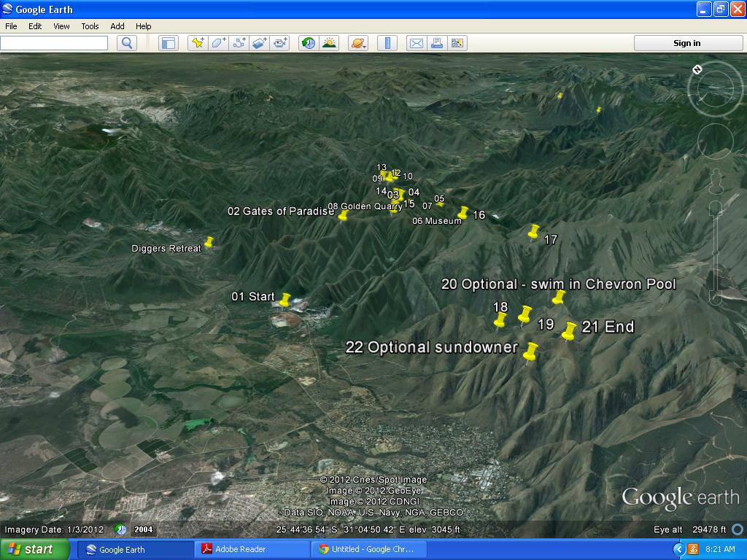Open the Tools menu
This screenshot has width=747, height=560.
[90, 26]
